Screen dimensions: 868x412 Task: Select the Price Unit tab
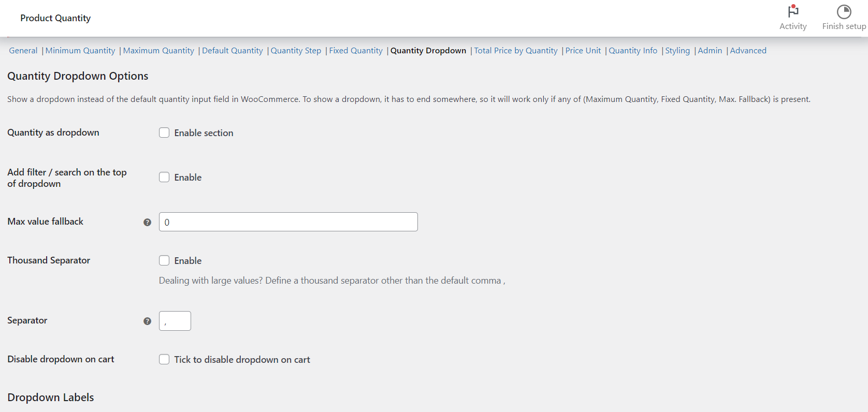point(583,50)
